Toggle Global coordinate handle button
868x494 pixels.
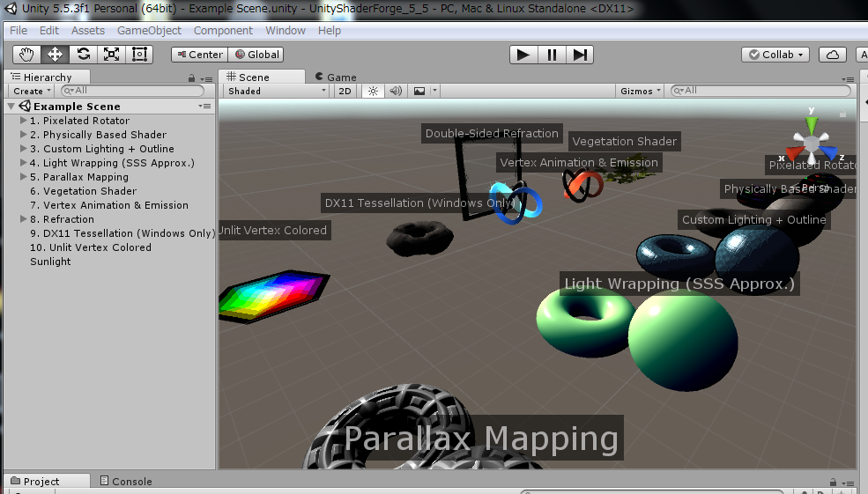(256, 55)
